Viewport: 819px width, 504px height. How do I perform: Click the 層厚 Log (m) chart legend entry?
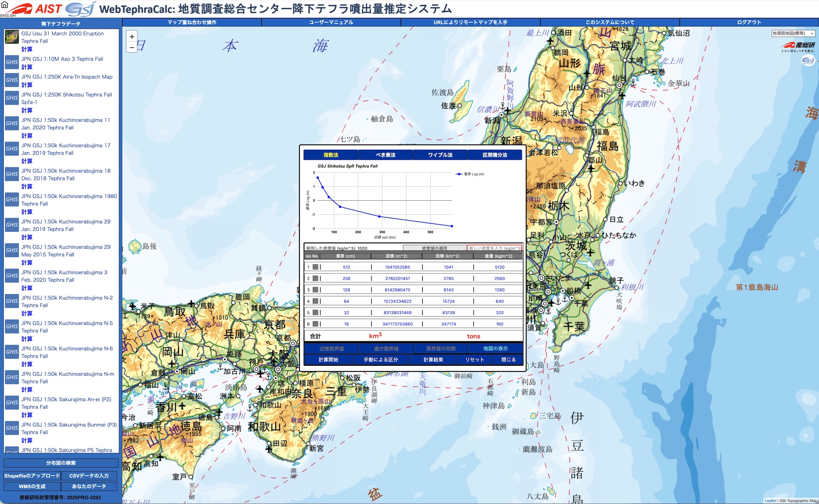pos(470,174)
